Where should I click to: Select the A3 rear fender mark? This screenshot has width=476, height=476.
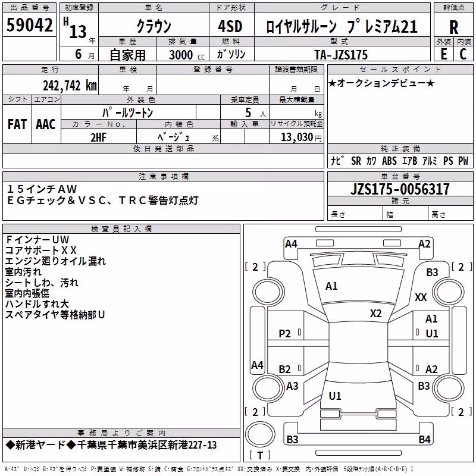pyautogui.click(x=292, y=386)
